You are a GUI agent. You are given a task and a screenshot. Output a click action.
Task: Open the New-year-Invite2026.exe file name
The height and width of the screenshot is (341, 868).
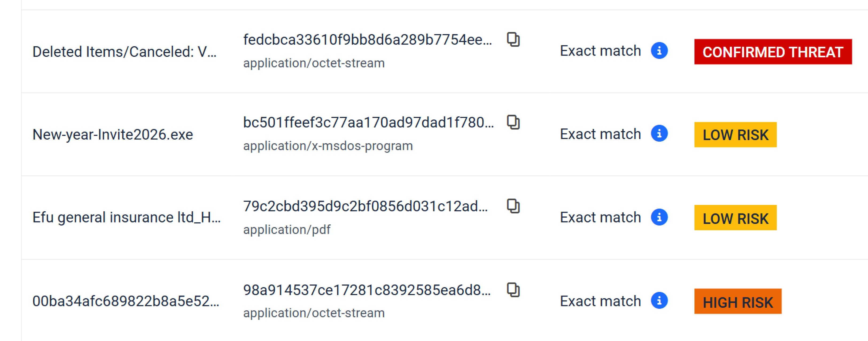coord(112,135)
